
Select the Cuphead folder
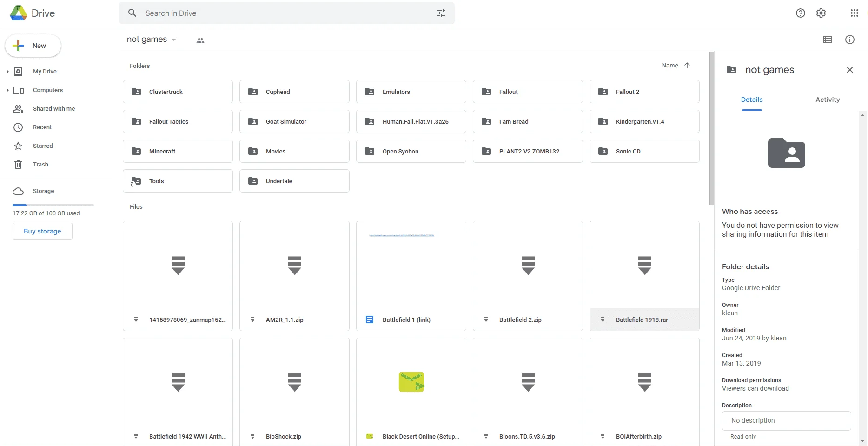[x=294, y=92]
